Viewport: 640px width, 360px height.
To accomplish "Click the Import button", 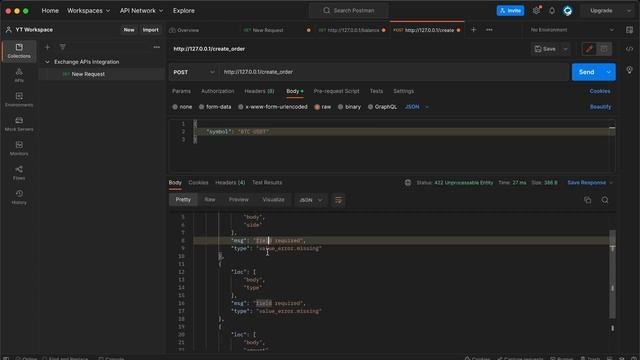I will point(150,30).
